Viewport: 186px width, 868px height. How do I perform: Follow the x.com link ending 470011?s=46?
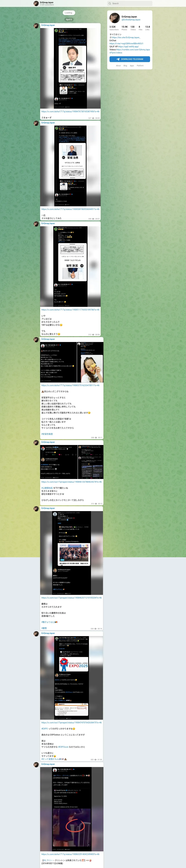click(70, 386)
